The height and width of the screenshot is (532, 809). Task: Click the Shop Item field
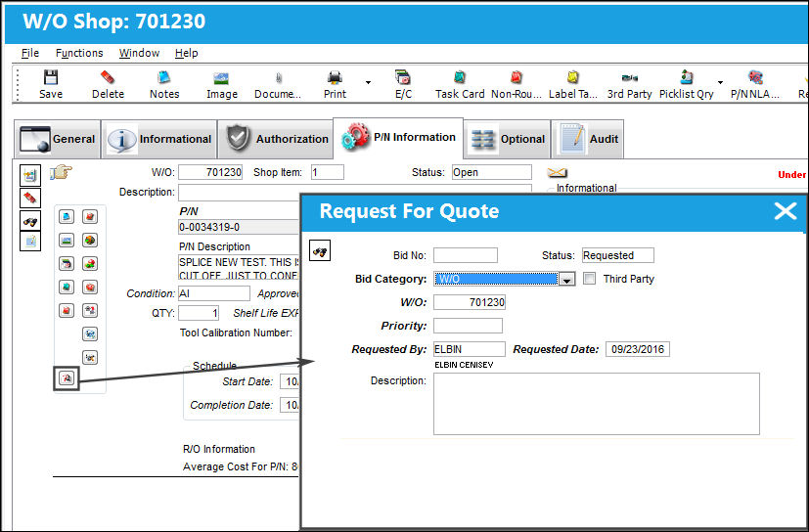coord(327,172)
